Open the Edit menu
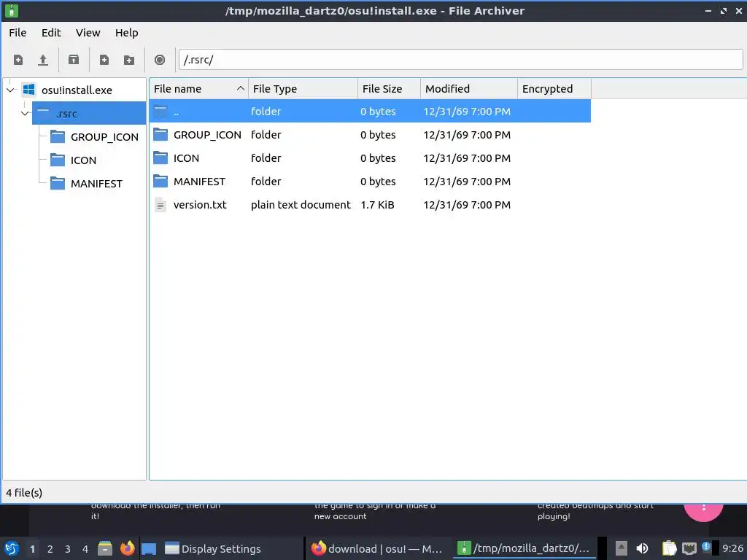Screen dimensions: 747x560 click(x=51, y=33)
